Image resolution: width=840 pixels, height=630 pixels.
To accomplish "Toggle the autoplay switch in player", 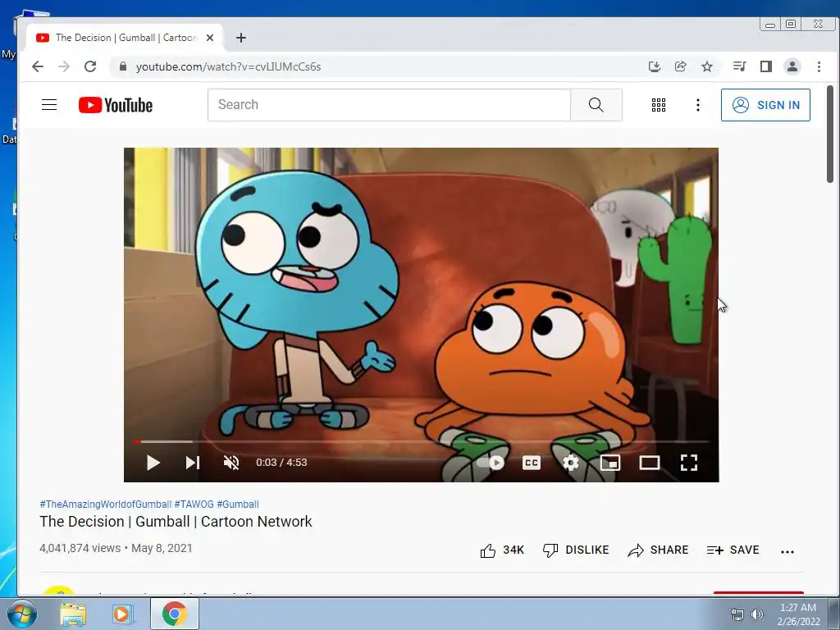I will tap(491, 463).
